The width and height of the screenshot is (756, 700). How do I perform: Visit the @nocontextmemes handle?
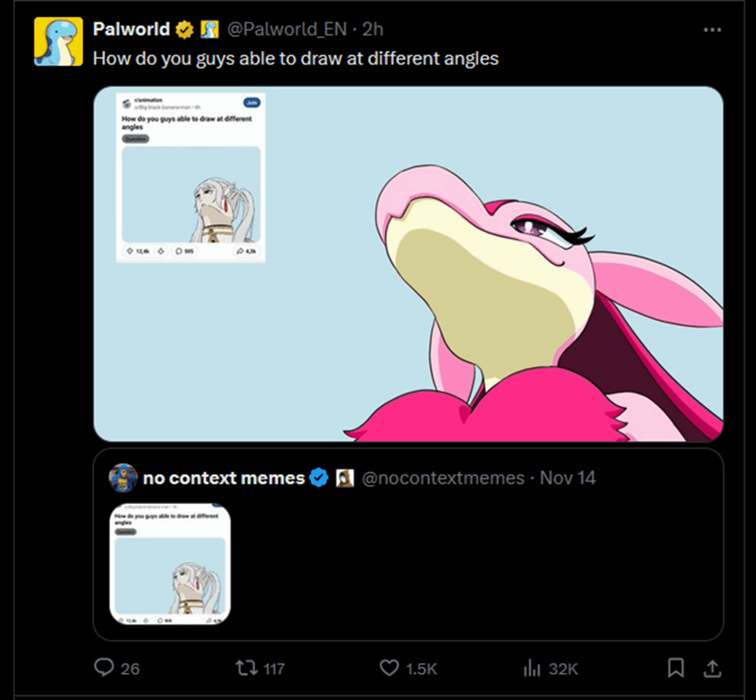(x=443, y=478)
